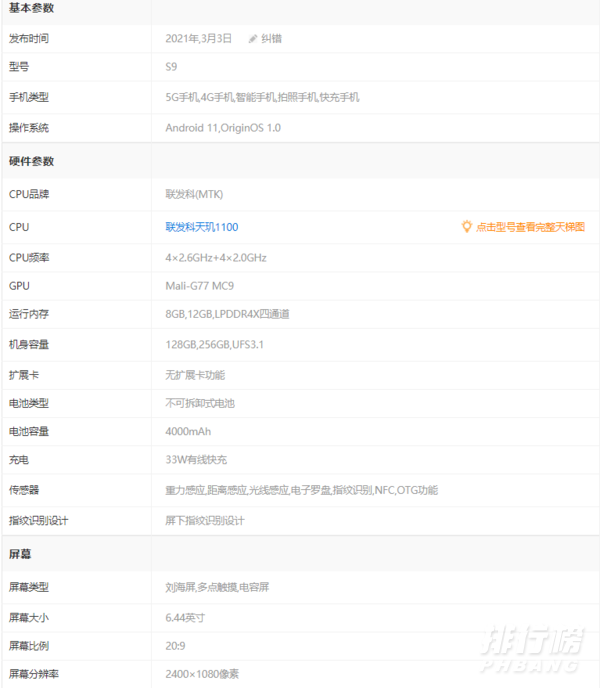Click the 指纹识别设计 row label
The width and height of the screenshot is (600, 688).
point(39,520)
